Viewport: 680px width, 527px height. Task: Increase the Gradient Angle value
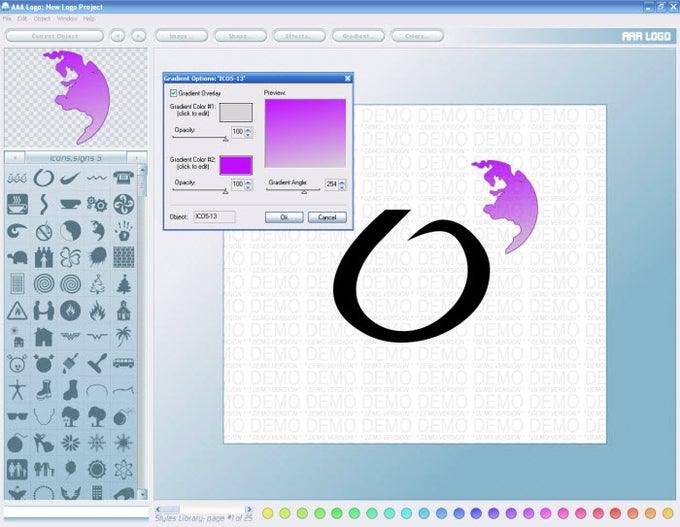[342, 182]
